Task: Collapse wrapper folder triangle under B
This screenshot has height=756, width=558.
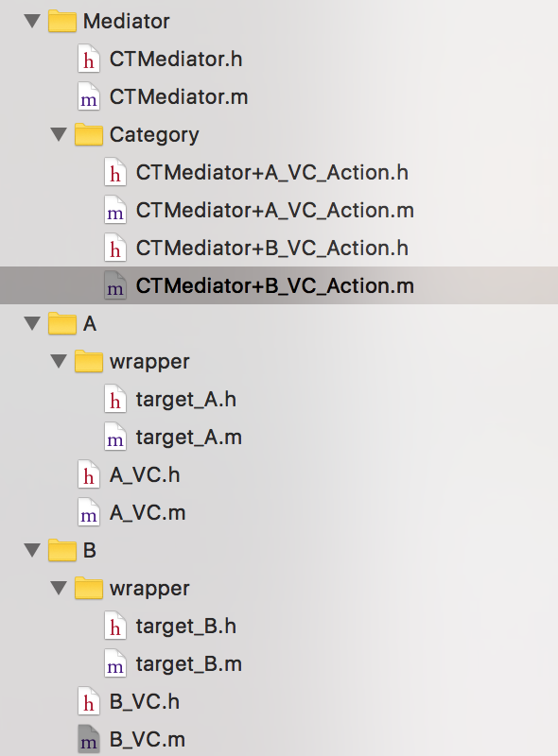Action: (59, 588)
